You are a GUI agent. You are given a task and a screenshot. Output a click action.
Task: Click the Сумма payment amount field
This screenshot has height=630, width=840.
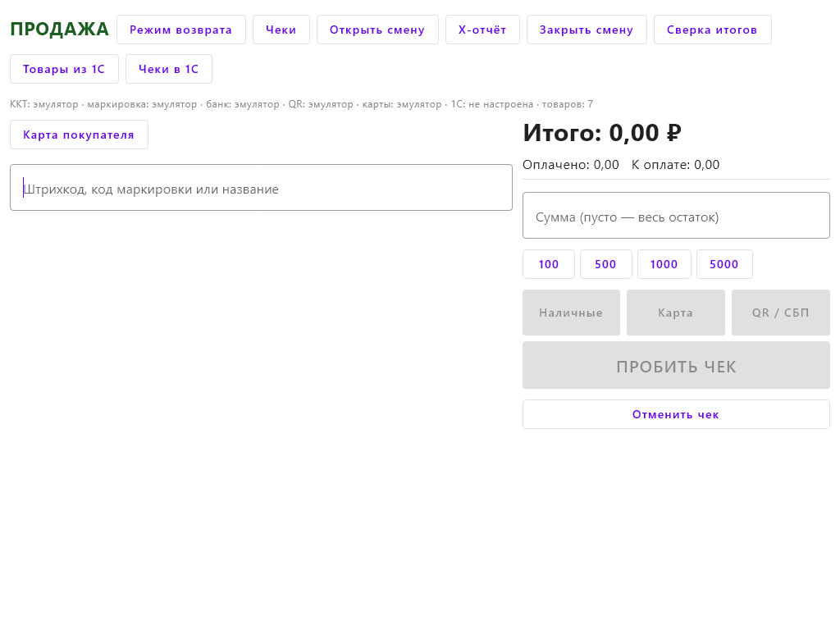[x=676, y=216]
